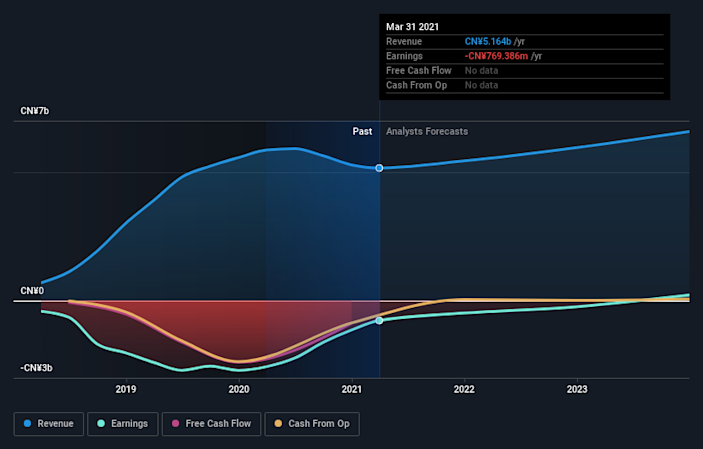The width and height of the screenshot is (703, 449).
Task: Click the orange Cash From Op dot
Action: (279, 424)
